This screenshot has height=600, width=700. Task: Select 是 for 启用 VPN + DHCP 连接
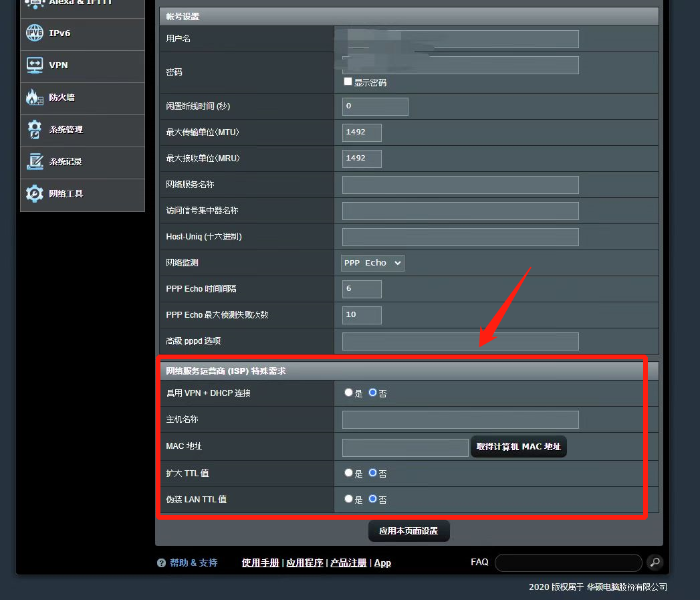[x=348, y=392]
